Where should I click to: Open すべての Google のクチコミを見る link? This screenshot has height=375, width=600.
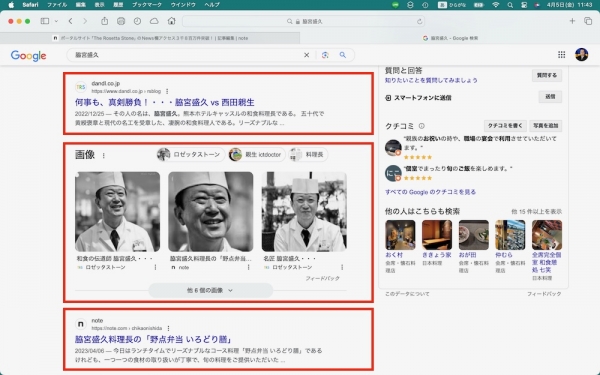[x=430, y=192]
